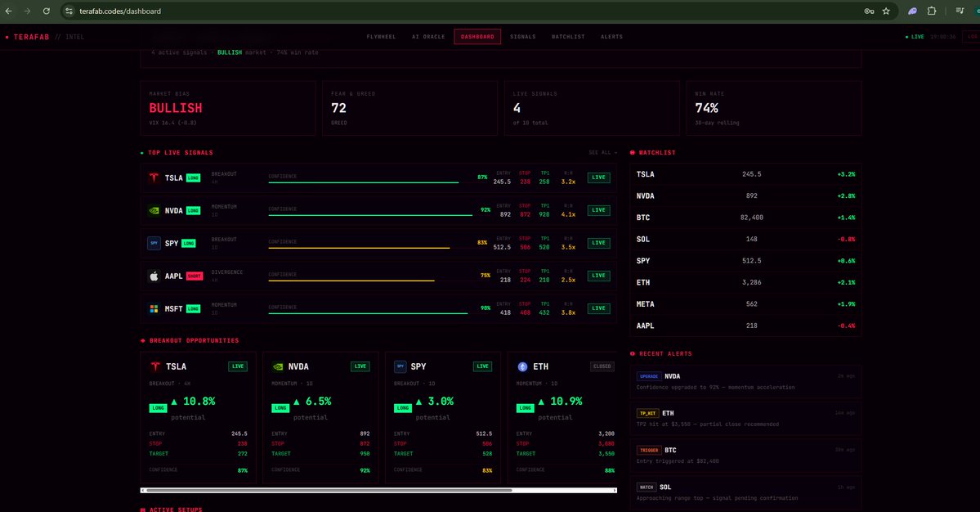Open the Alerts tab
Viewport: 980px width, 512px height.
[x=611, y=37]
